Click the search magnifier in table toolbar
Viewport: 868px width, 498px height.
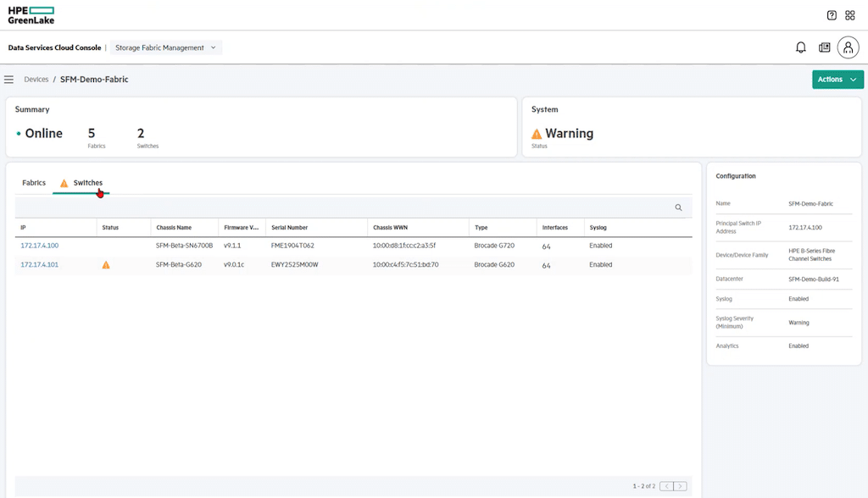[678, 207]
